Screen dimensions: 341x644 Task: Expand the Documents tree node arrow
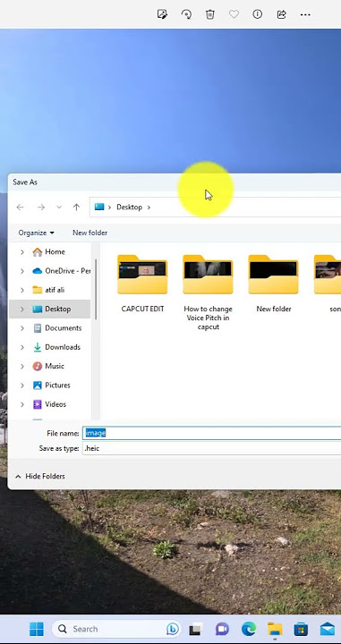pyautogui.click(x=22, y=328)
